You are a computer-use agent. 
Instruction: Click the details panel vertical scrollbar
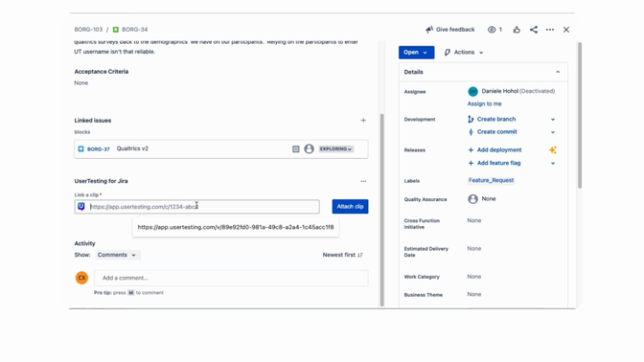tap(580, 115)
